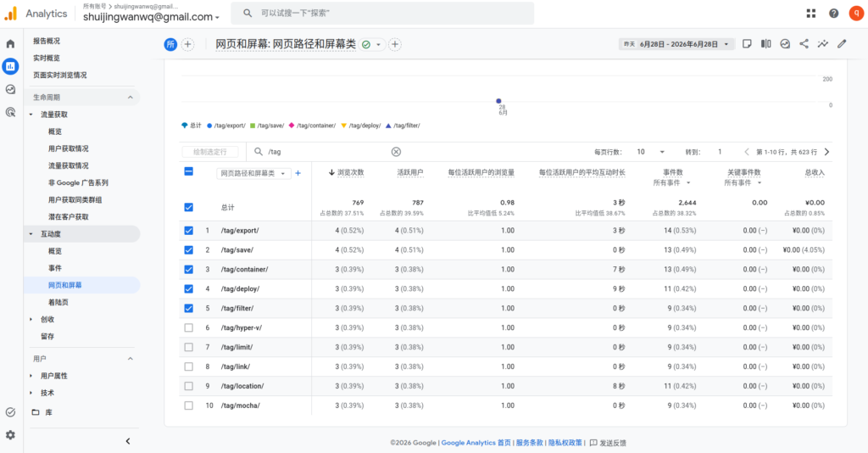Open the help question mark icon
Image resolution: width=868 pixels, height=453 pixels.
click(x=834, y=14)
